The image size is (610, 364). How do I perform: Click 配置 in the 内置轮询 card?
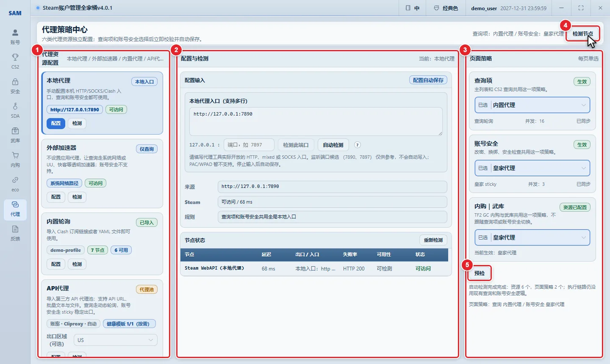tap(56, 264)
